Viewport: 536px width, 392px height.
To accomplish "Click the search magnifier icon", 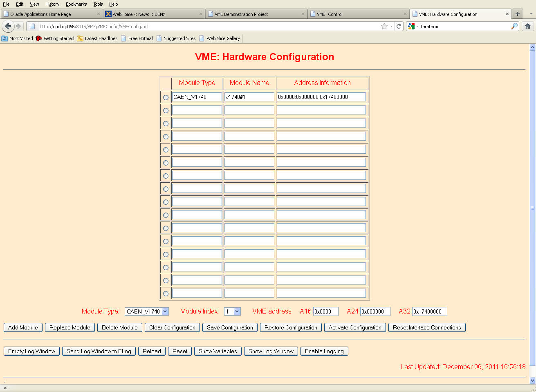I will tap(514, 26).
